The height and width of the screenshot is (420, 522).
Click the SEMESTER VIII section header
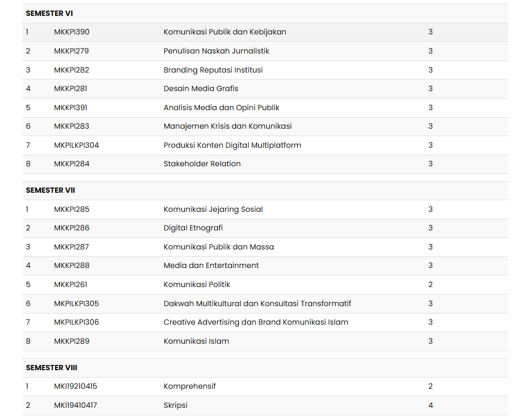(x=51, y=368)
